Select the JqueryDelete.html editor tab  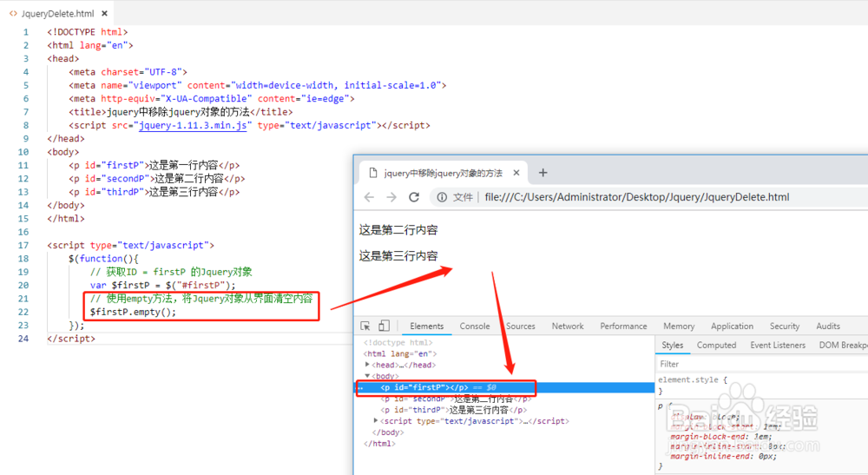click(57, 13)
